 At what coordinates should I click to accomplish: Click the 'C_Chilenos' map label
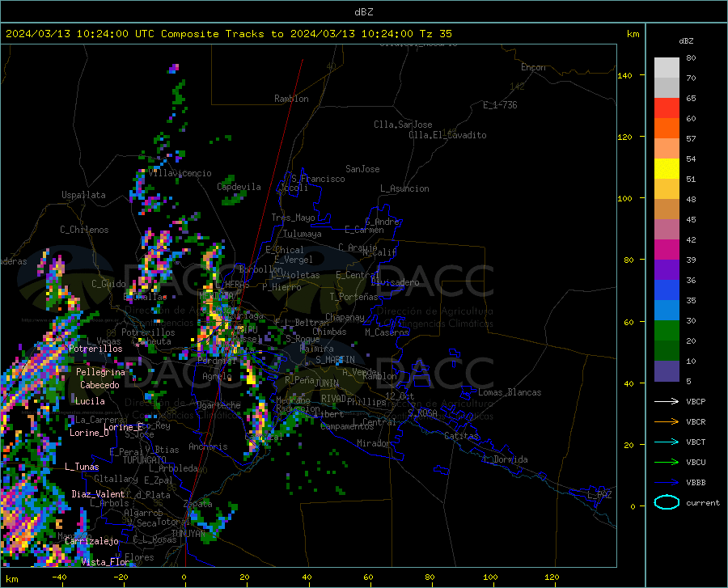point(84,229)
